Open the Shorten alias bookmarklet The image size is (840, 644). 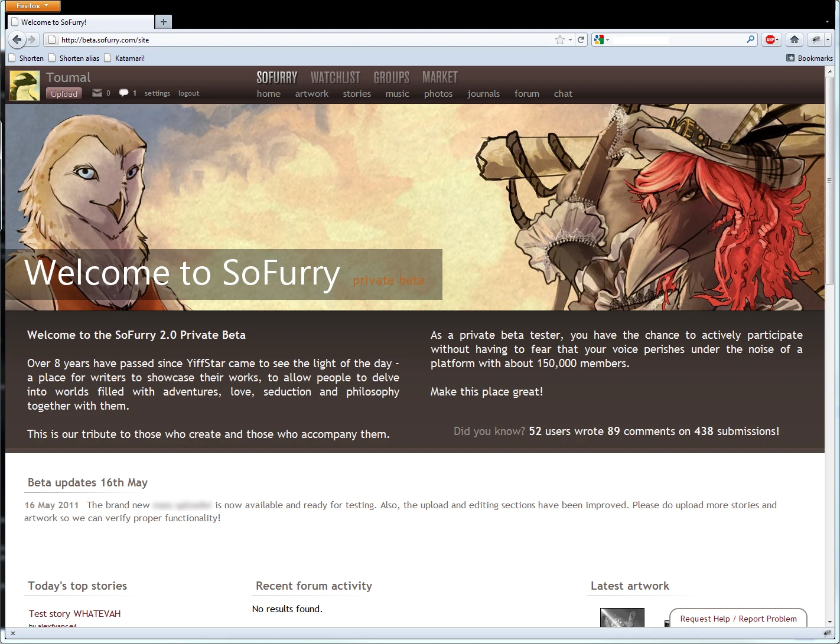[74, 58]
